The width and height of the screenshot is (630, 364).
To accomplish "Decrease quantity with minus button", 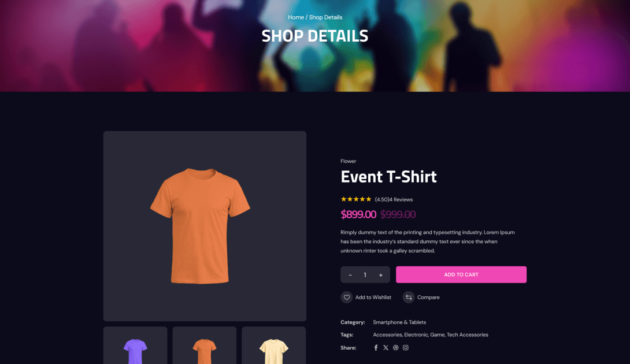I will pos(350,275).
